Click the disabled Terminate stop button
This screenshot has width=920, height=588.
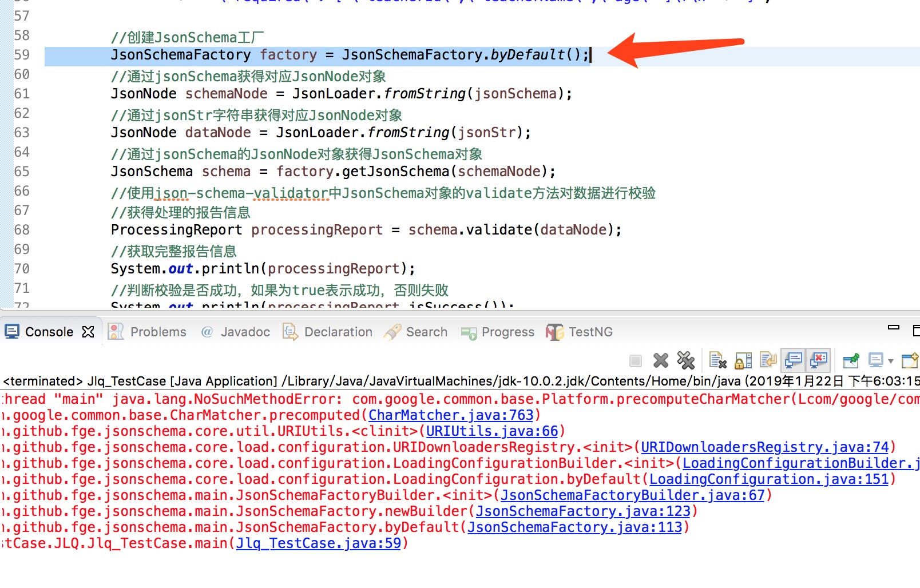pos(635,360)
